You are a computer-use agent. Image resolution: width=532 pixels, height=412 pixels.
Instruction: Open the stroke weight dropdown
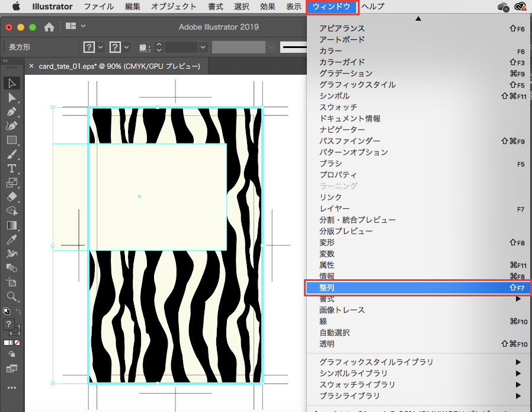tap(203, 47)
